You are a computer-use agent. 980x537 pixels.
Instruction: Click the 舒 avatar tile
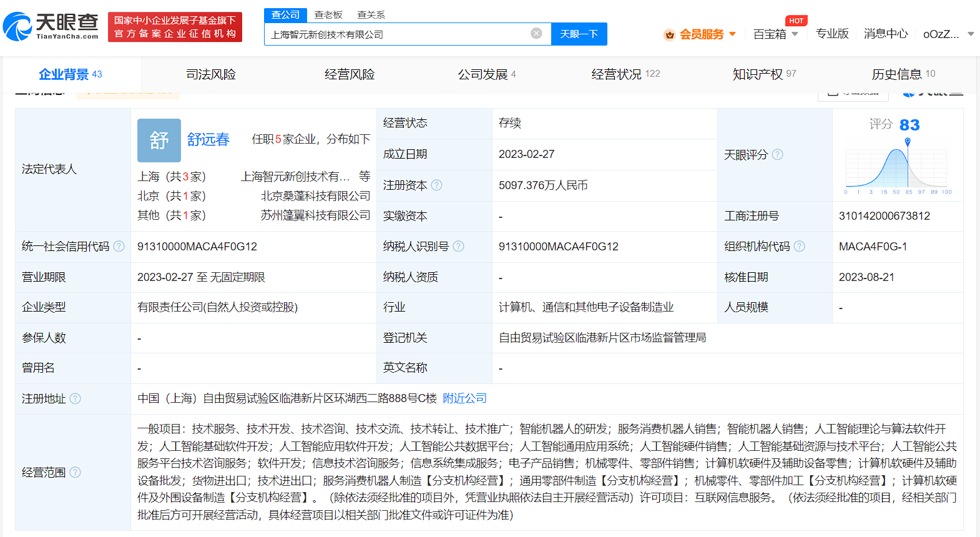[x=159, y=140]
